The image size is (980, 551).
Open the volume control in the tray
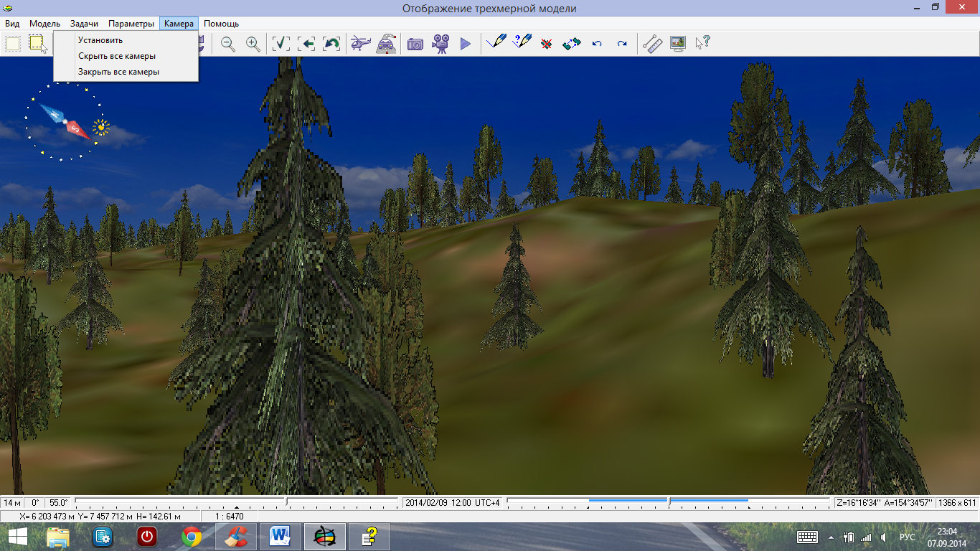885,537
